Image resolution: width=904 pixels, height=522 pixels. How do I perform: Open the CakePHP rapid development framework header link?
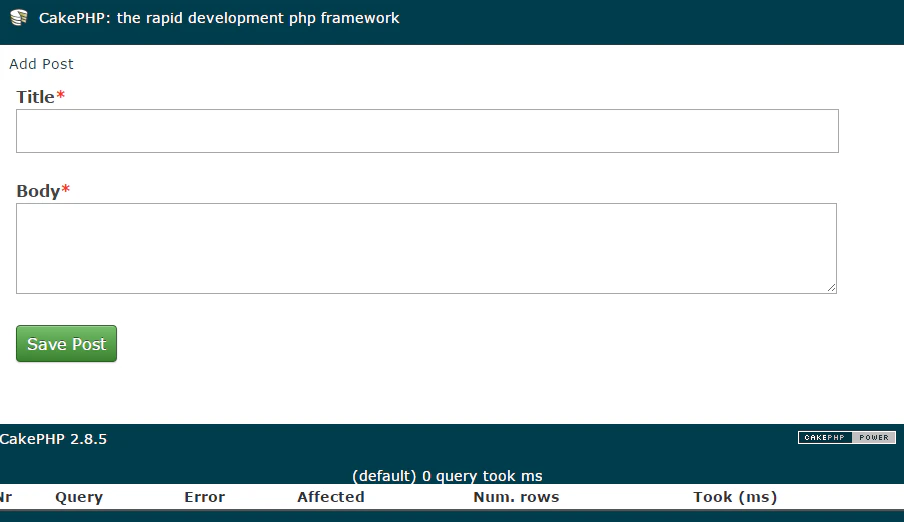(219, 18)
